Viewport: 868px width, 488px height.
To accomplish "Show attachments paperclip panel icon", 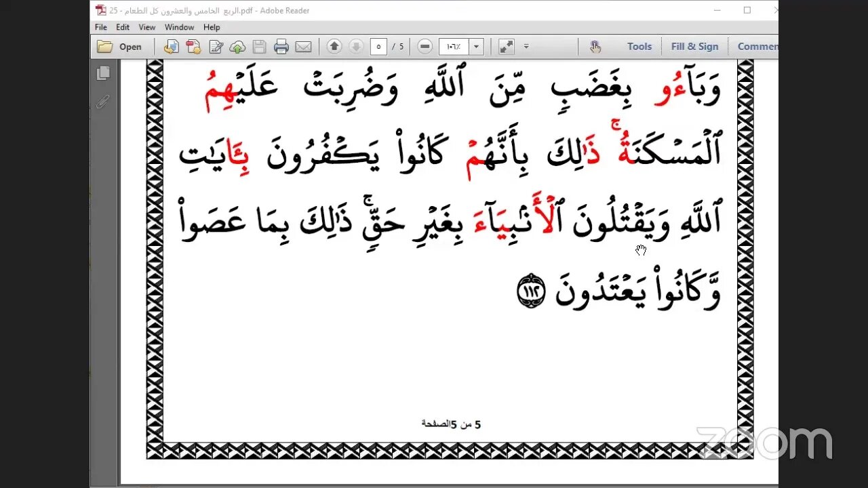I will (103, 102).
